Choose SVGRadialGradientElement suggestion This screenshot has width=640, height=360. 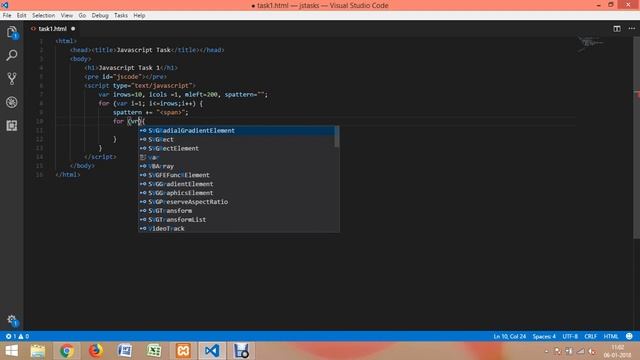point(236,131)
